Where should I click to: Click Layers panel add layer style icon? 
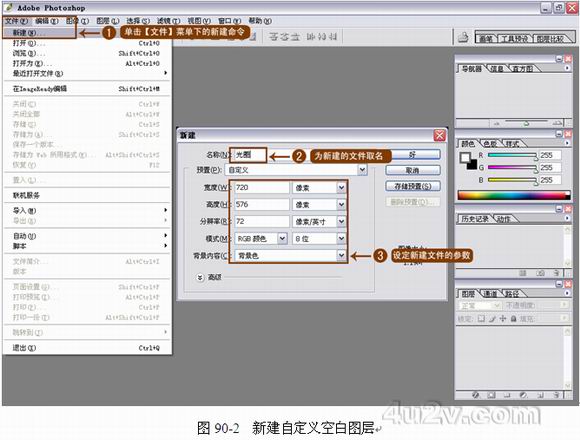point(476,395)
